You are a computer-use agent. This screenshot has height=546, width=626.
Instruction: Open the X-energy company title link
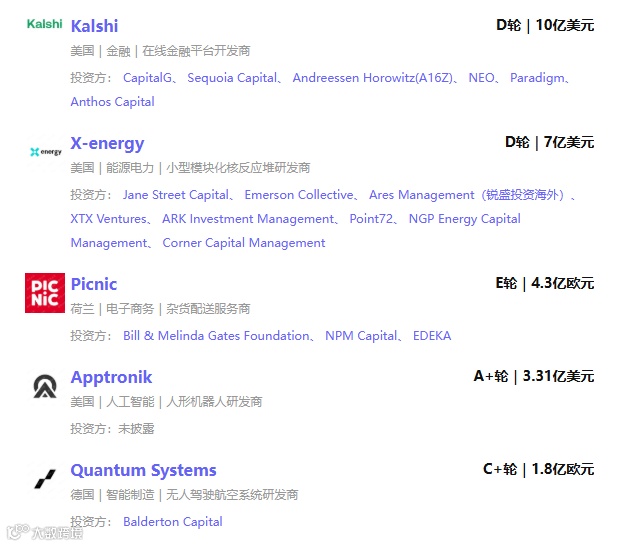click(x=107, y=143)
